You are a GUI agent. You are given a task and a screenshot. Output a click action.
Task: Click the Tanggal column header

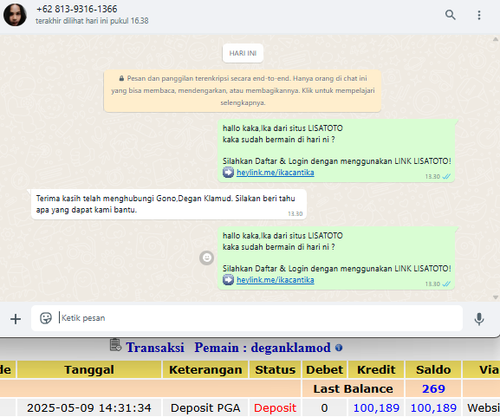click(89, 370)
